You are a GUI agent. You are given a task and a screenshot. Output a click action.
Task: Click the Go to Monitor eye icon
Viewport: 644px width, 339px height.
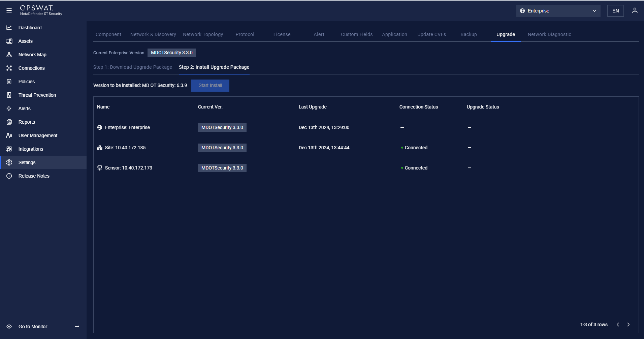click(9, 327)
